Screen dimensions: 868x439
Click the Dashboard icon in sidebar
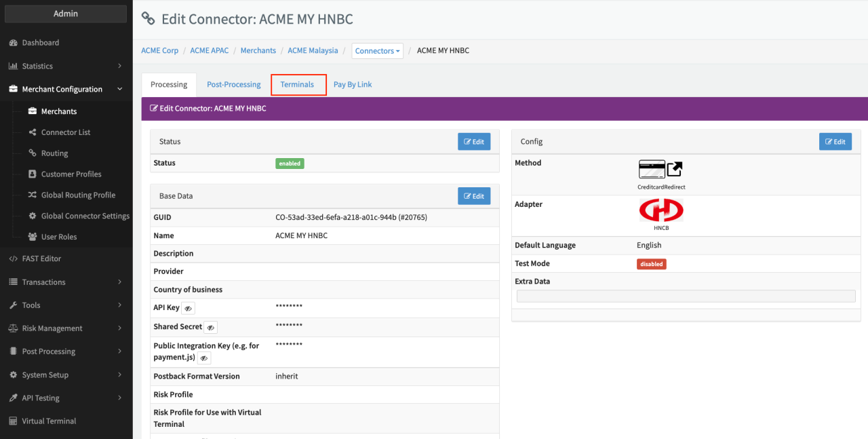[x=13, y=43]
